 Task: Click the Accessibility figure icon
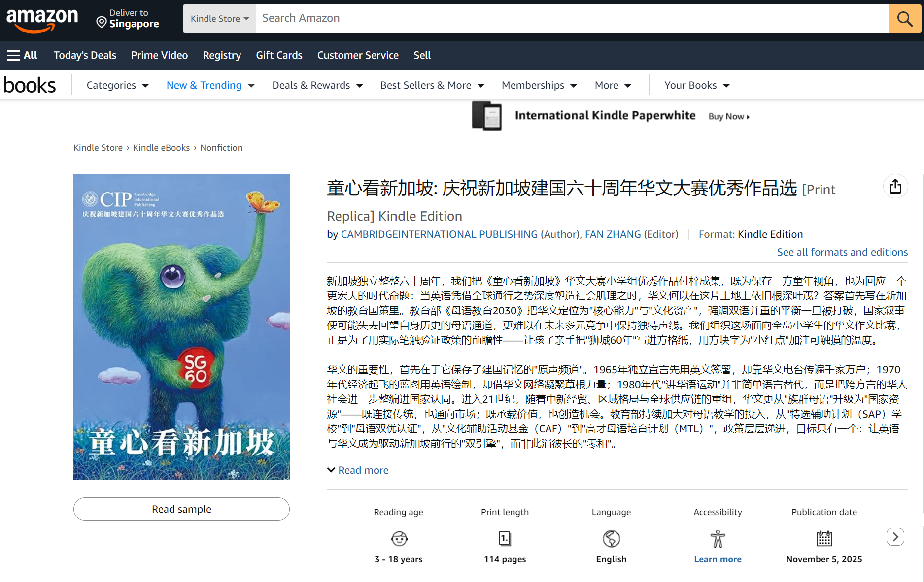coord(718,539)
